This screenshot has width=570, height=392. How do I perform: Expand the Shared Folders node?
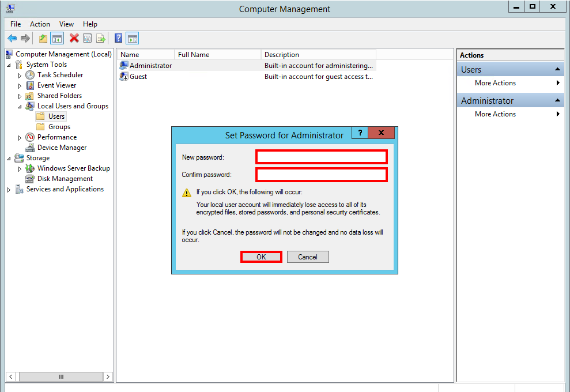(20, 96)
